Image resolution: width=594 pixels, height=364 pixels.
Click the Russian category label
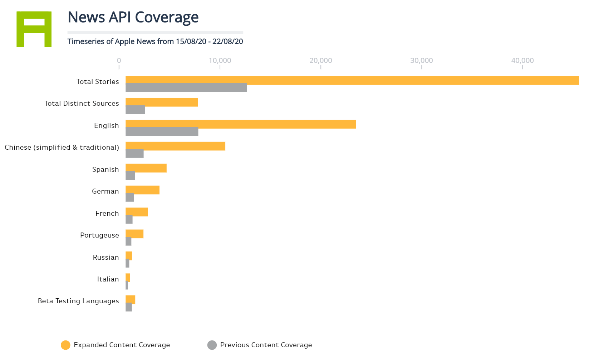(106, 258)
